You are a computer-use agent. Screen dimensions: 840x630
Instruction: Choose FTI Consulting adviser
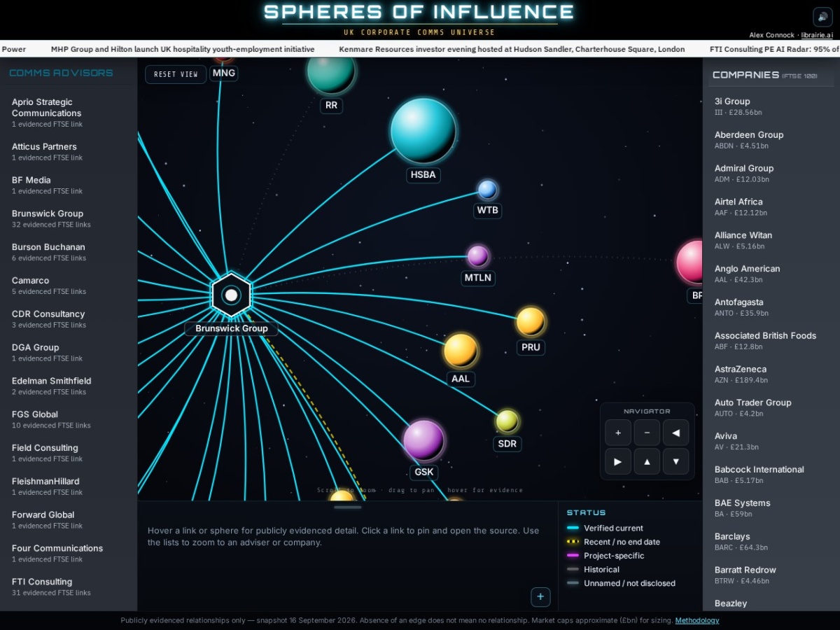pyautogui.click(x=69, y=587)
